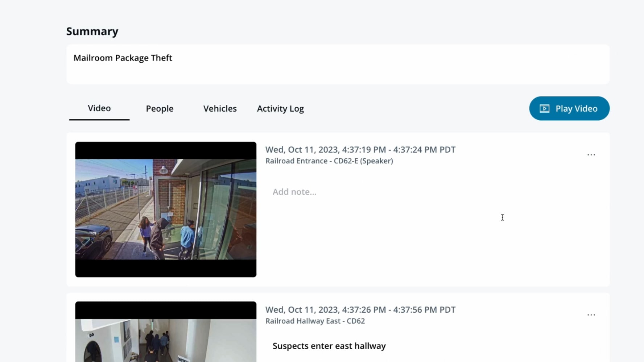Viewport: 644px width, 362px height.
Task: Click the 4:37:26 PM clip timestamp
Action: click(x=360, y=310)
